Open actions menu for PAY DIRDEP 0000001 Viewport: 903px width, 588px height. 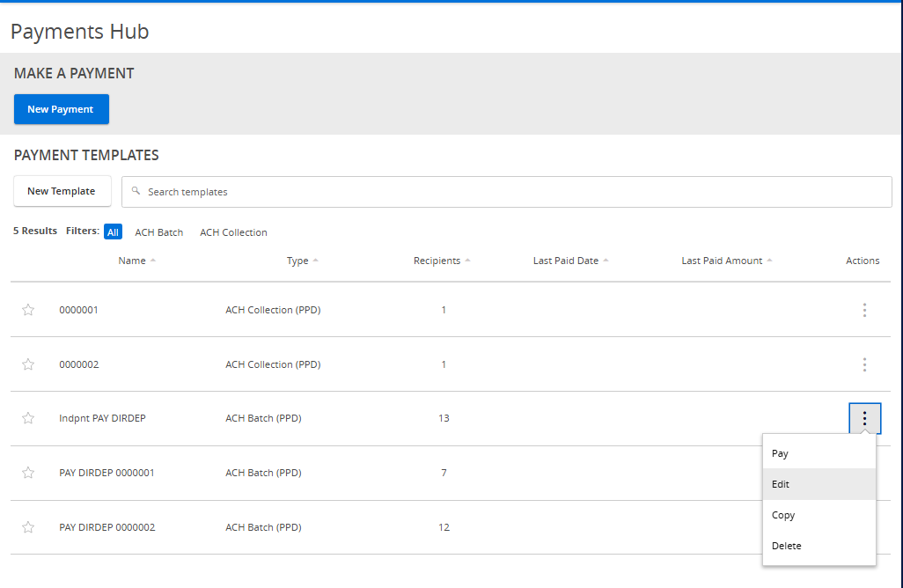[x=864, y=473]
